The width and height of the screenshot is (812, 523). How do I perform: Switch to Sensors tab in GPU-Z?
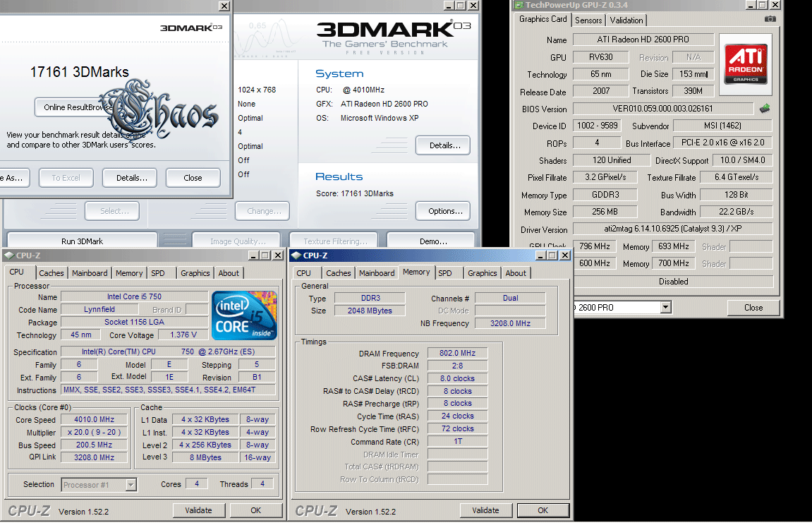pos(588,20)
